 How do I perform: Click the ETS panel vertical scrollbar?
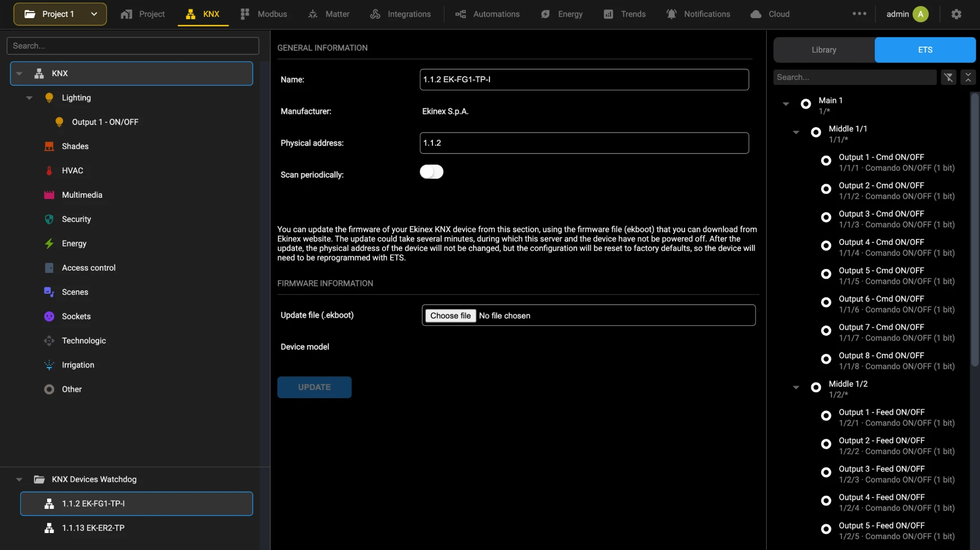click(x=975, y=229)
